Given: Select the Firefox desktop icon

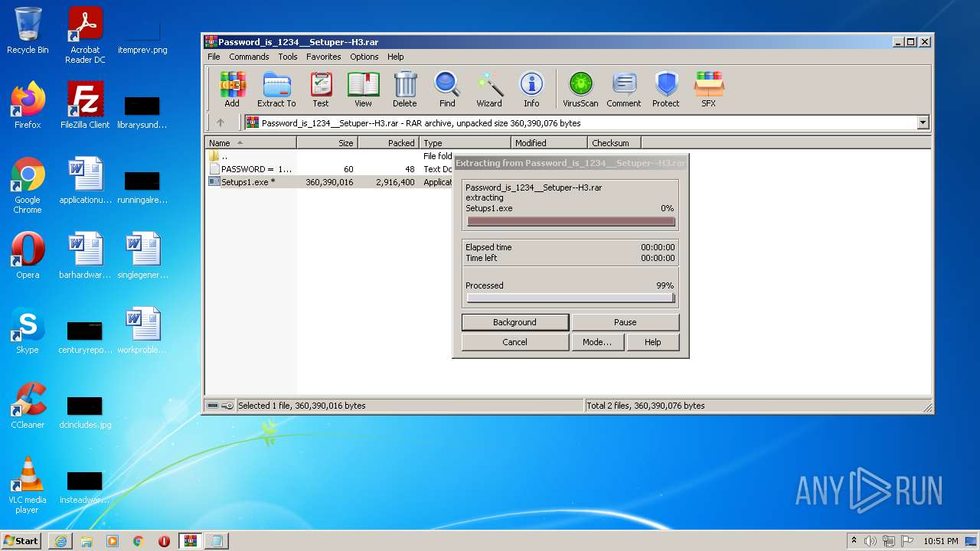Looking at the screenshot, I should coord(28,106).
